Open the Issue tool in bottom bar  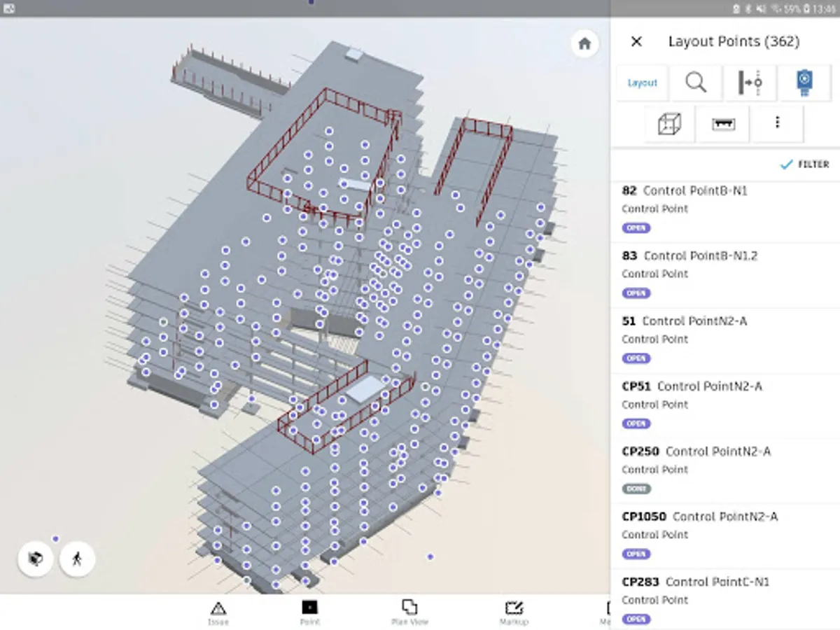(218, 612)
